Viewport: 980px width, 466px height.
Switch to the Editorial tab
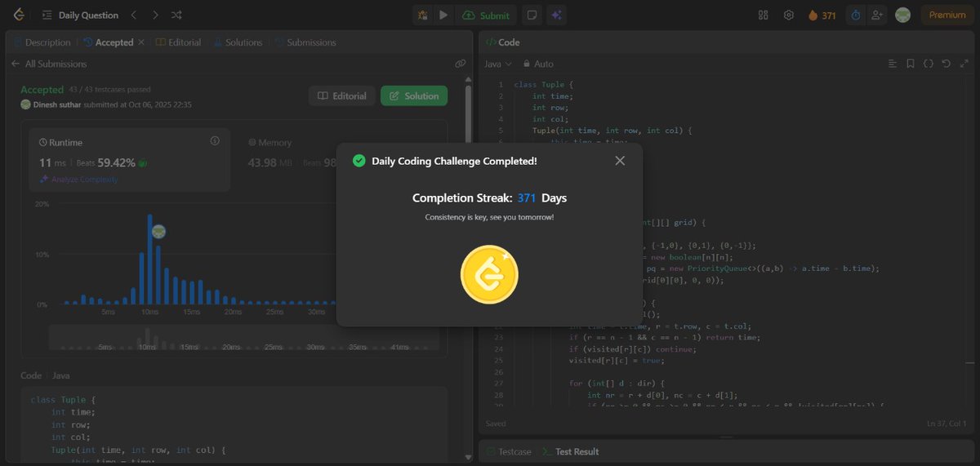click(x=178, y=42)
